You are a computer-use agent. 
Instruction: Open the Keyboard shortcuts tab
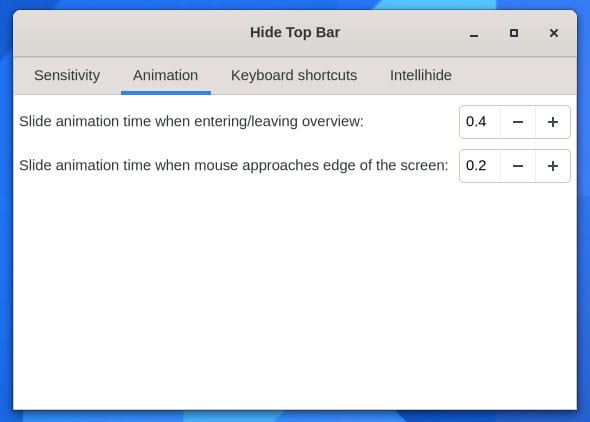point(294,75)
